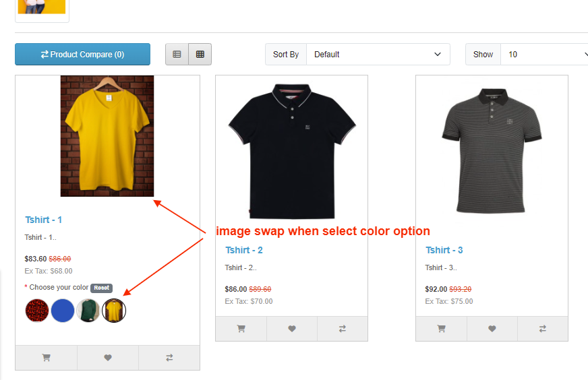The height and width of the screenshot is (380, 588).
Task: Select the yellow t-shirt color option
Action: tap(114, 311)
